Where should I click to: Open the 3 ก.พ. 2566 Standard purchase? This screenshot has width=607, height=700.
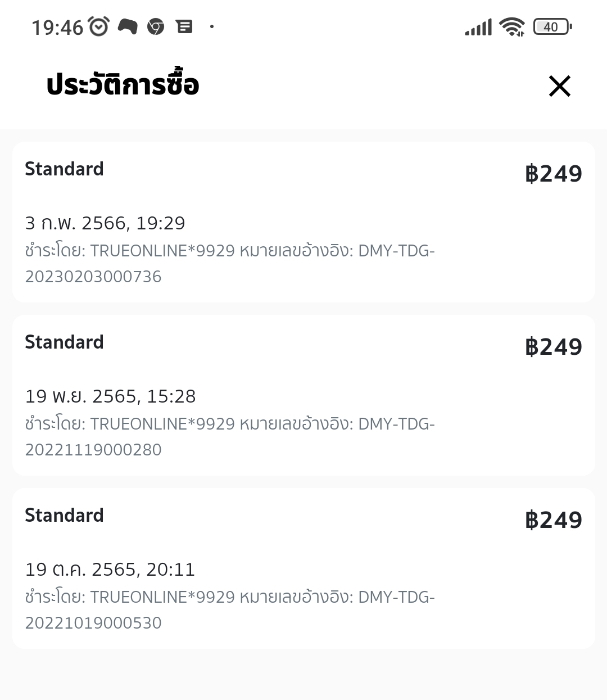[x=303, y=222]
